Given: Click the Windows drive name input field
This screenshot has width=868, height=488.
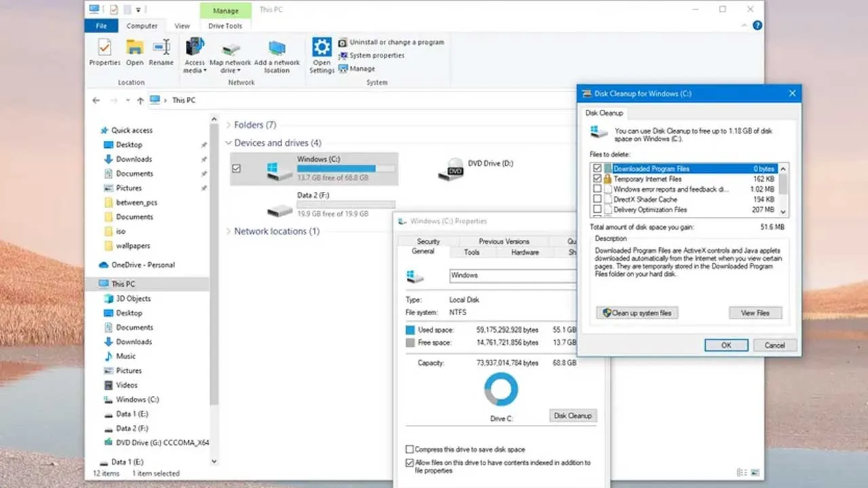Looking at the screenshot, I should coord(513,276).
